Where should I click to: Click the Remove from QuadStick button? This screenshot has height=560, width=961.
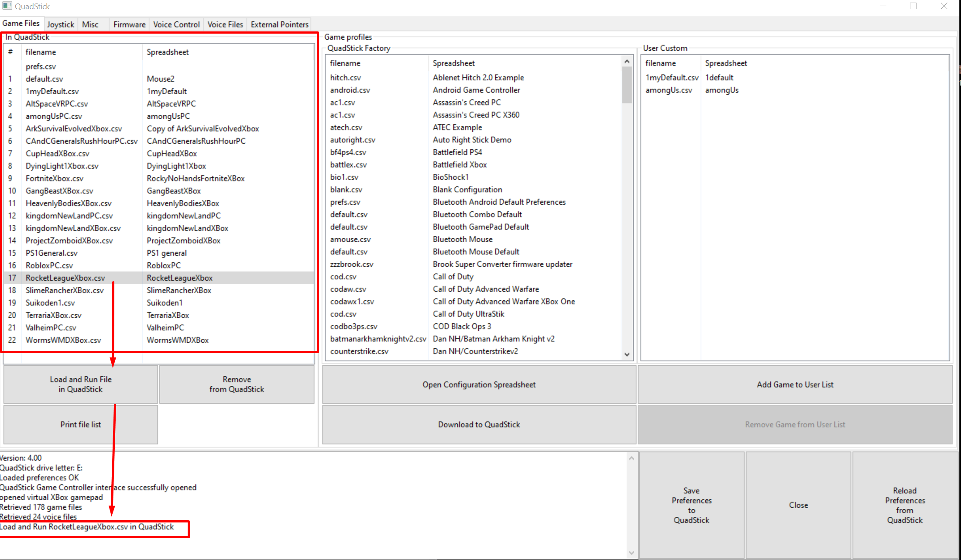237,384
